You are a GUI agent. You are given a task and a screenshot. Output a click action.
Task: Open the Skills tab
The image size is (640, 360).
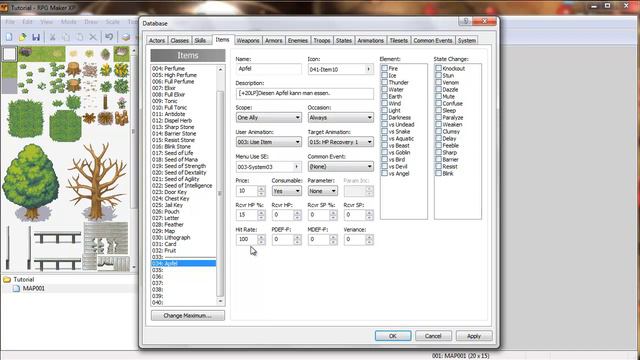(200, 40)
